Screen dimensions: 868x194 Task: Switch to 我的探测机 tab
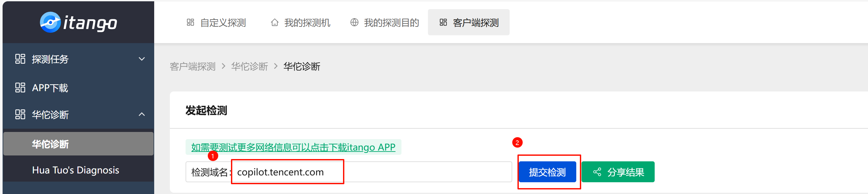click(x=307, y=23)
